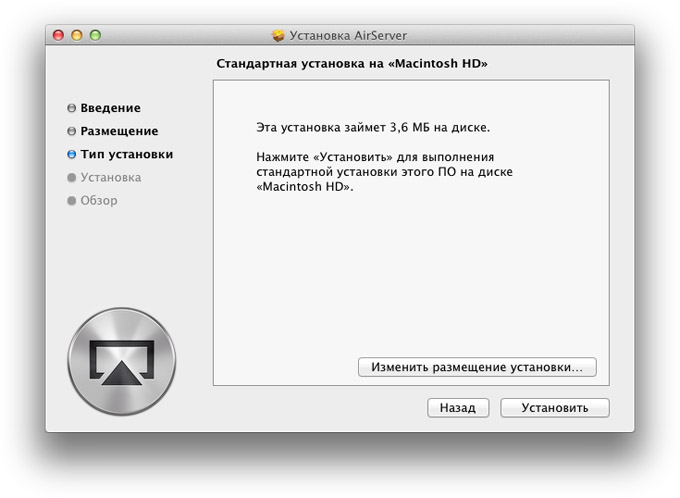Click the Установить button
Viewport: 680px width, 498px height.
pyautogui.click(x=555, y=408)
